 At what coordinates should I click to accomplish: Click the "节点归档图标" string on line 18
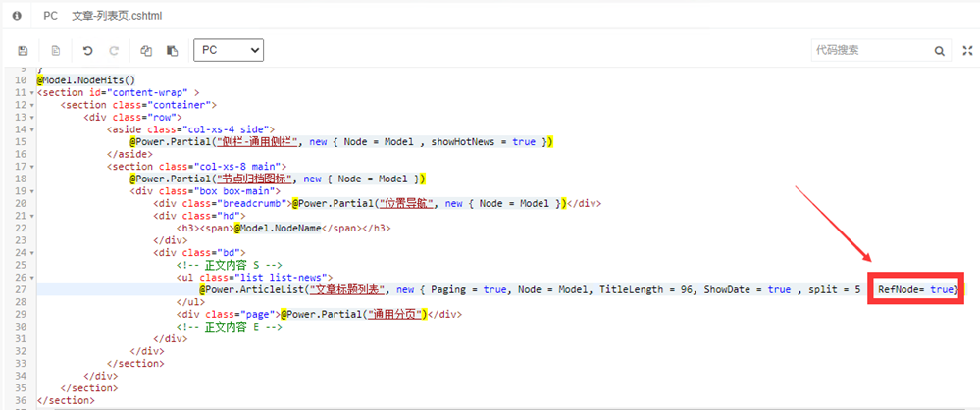pos(256,179)
